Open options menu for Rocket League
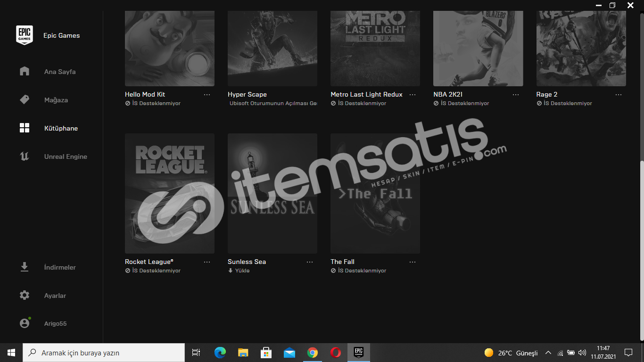Screen dimensions: 644x362 pyautogui.click(x=207, y=262)
